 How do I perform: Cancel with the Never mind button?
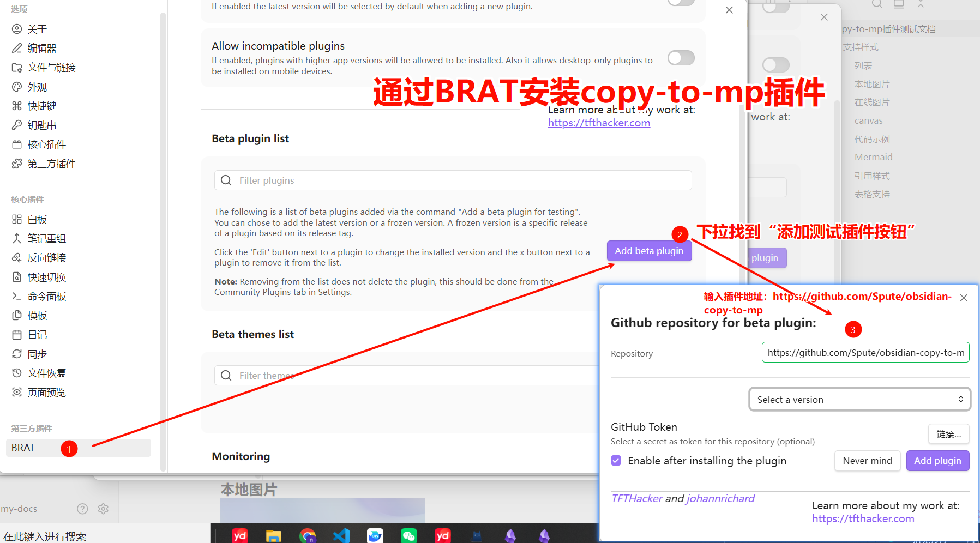click(x=867, y=461)
